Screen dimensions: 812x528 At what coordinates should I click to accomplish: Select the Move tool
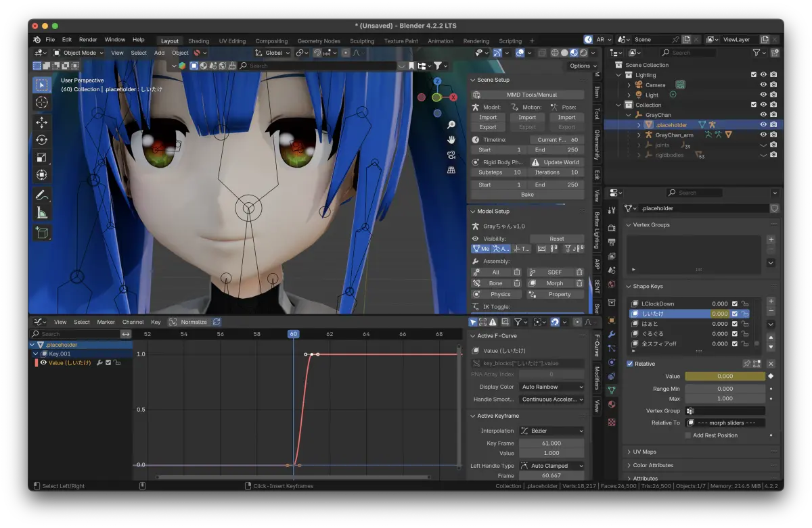42,122
